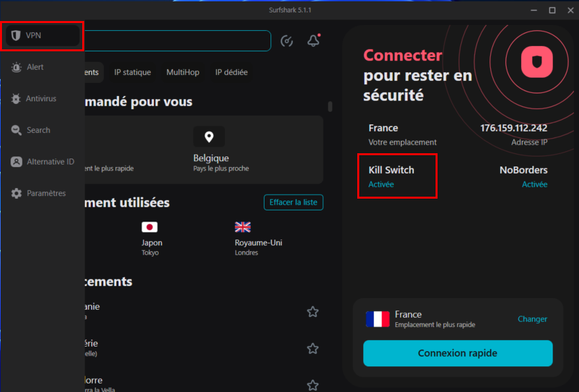Click the Japan flag icon
Image resolution: width=579 pixels, height=392 pixels.
[x=149, y=227]
